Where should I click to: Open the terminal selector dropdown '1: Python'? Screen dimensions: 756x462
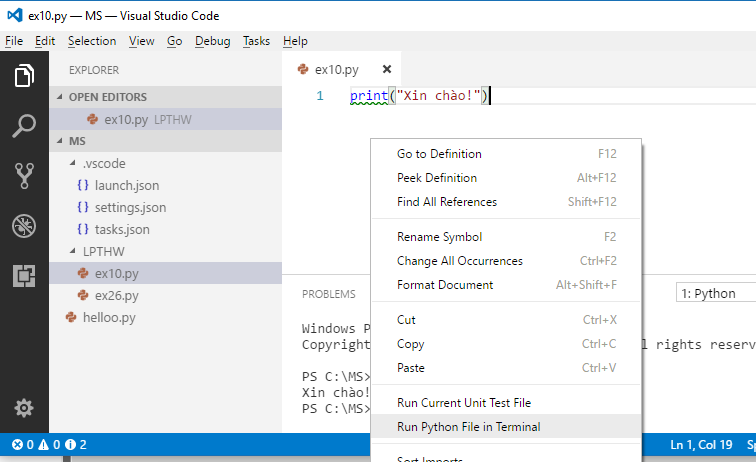tap(716, 293)
